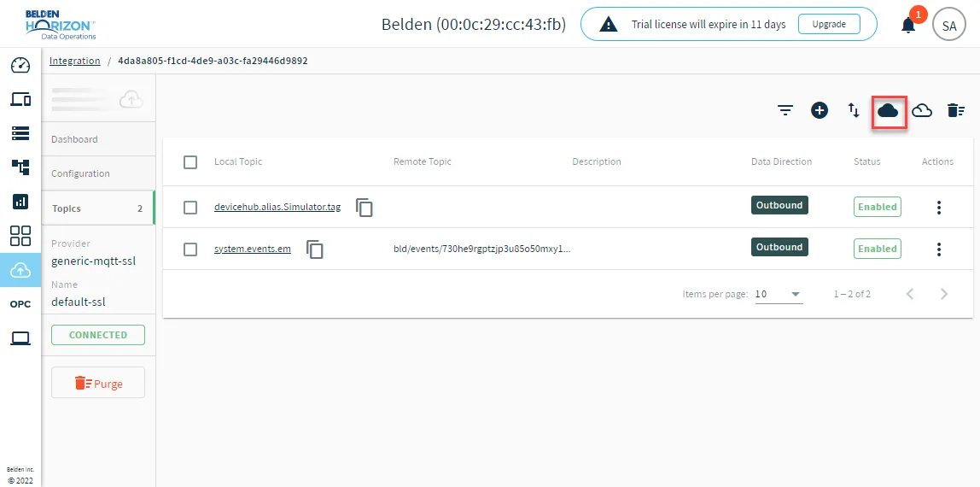Tick checkbox for devicehub.alias.Simulator.tag
980x487 pixels.
coord(190,207)
